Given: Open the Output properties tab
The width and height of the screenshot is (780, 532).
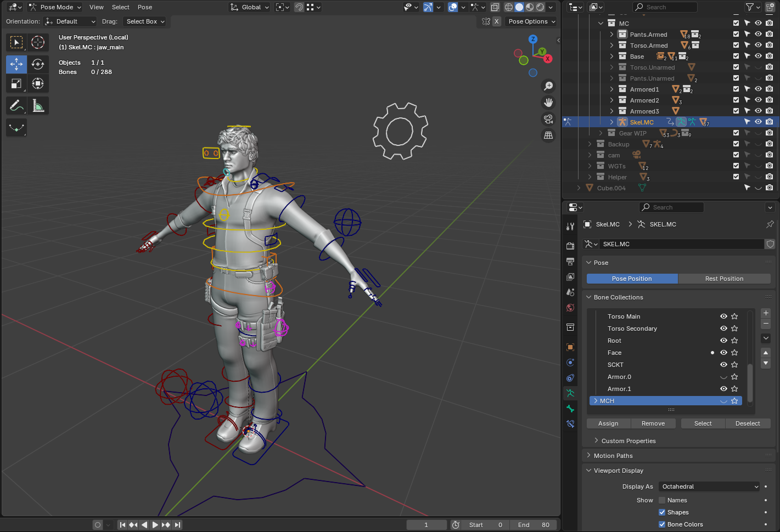Looking at the screenshot, I should click(570, 262).
